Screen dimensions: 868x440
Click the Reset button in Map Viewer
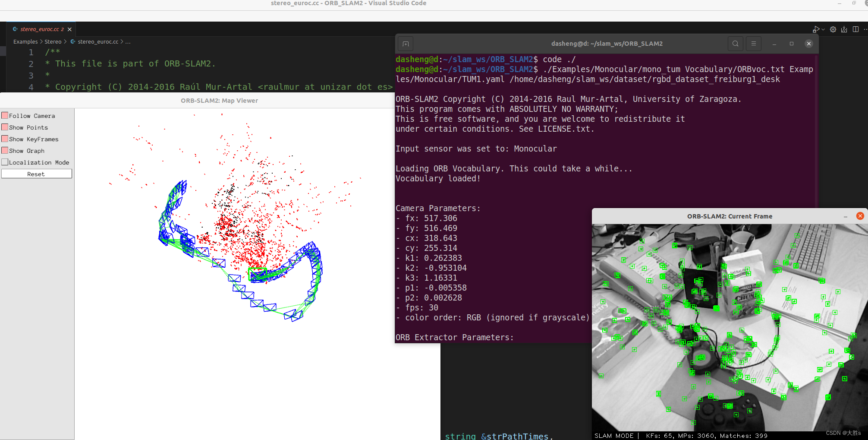coord(36,174)
